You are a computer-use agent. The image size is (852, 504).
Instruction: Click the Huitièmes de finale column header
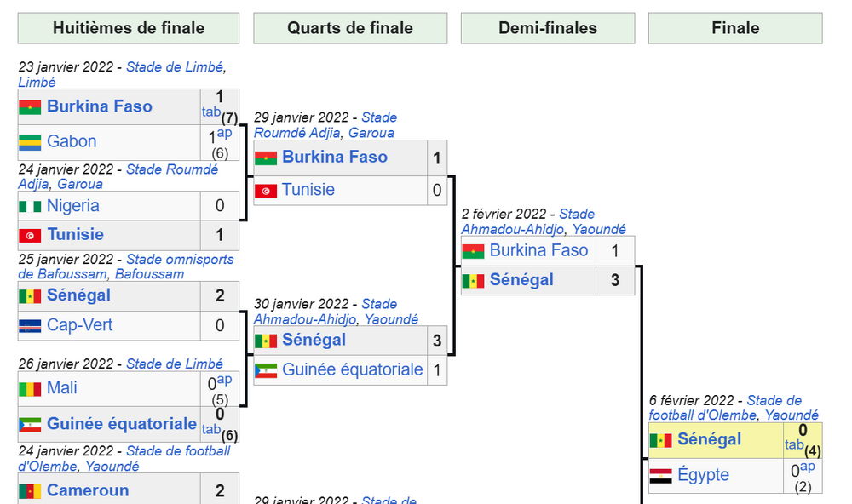129,28
